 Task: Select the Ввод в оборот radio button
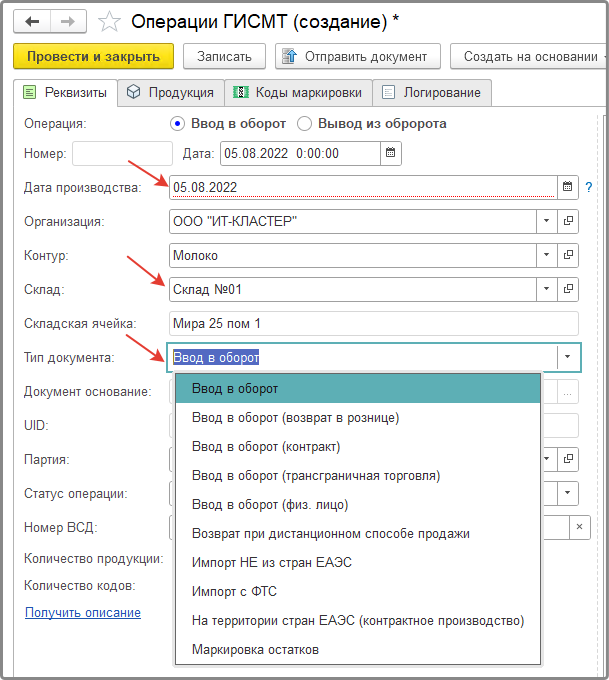[x=177, y=124]
